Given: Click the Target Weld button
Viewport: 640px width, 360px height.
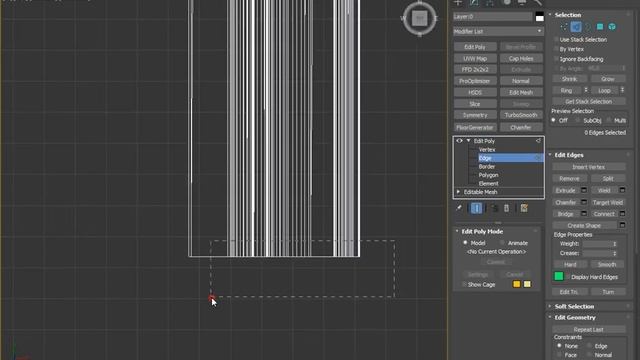Looking at the screenshot, I should 608,202.
